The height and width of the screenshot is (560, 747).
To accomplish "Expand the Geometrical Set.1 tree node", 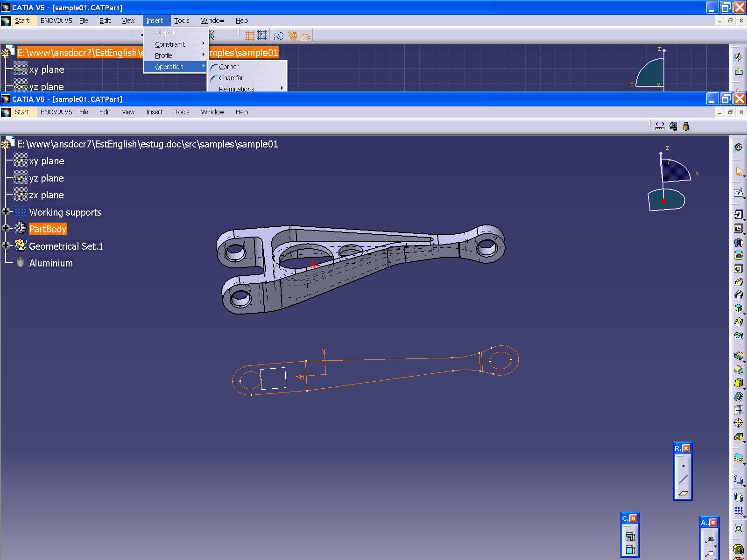I will 6,245.
